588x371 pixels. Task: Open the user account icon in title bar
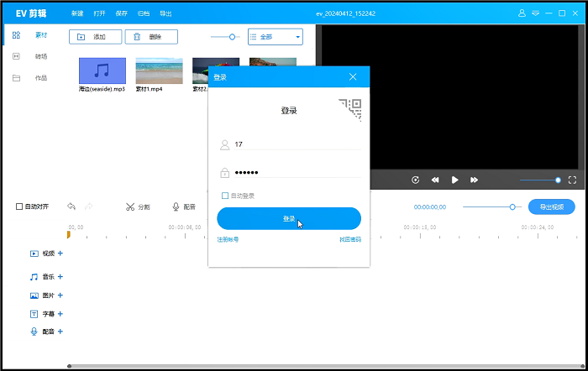[522, 13]
